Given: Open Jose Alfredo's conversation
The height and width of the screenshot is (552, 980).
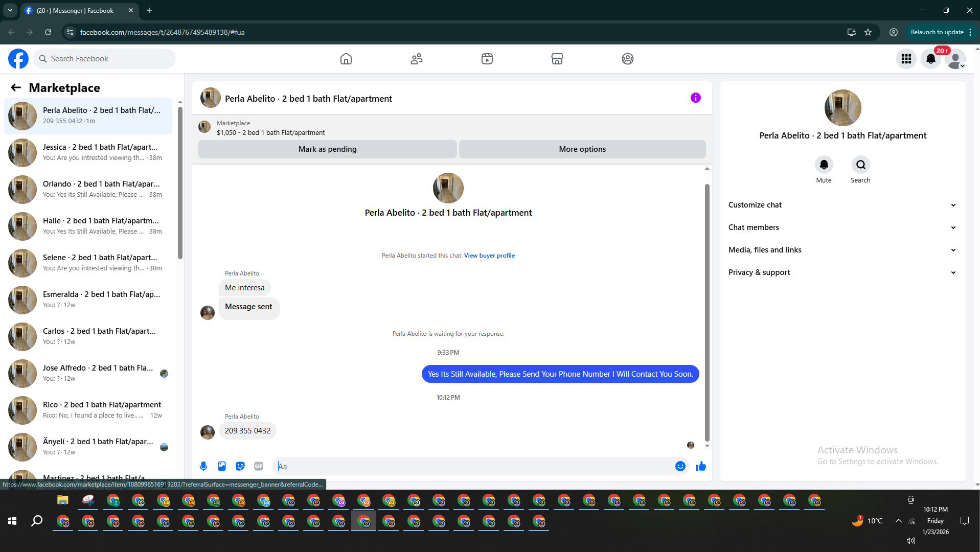Looking at the screenshot, I should click(x=88, y=373).
